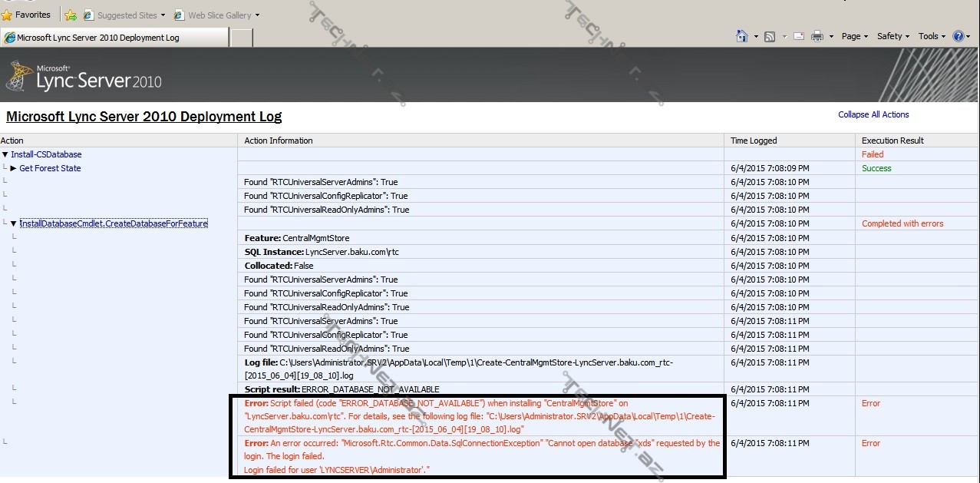Viewport: 980px width, 483px height.
Task: Click the Home page icon
Action: coord(741,36)
